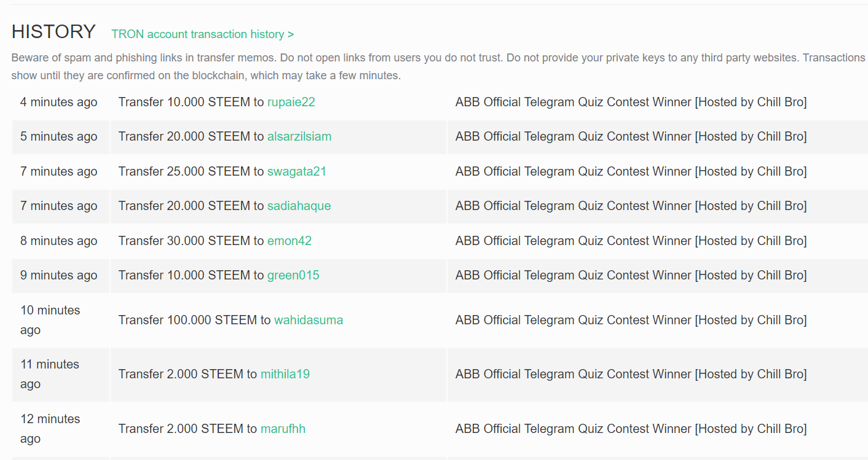The height and width of the screenshot is (460, 868).
Task: Click memo of rupaie22 transfer row
Action: click(x=631, y=102)
